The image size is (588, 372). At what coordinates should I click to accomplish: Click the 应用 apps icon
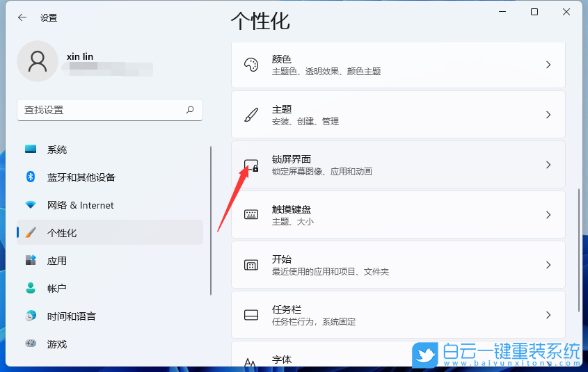[31, 260]
